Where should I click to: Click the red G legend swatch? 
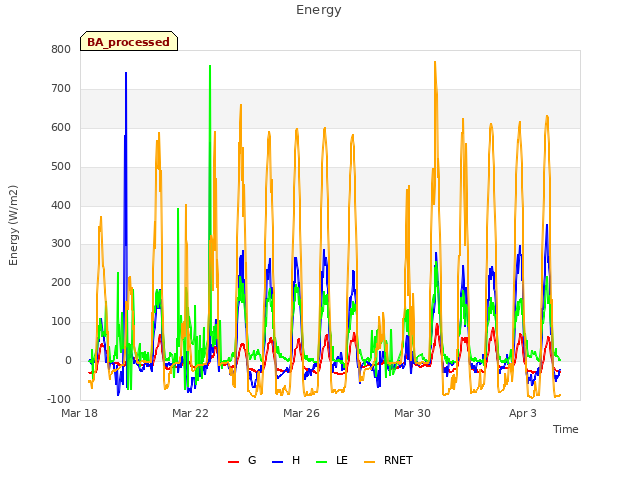pos(233,462)
